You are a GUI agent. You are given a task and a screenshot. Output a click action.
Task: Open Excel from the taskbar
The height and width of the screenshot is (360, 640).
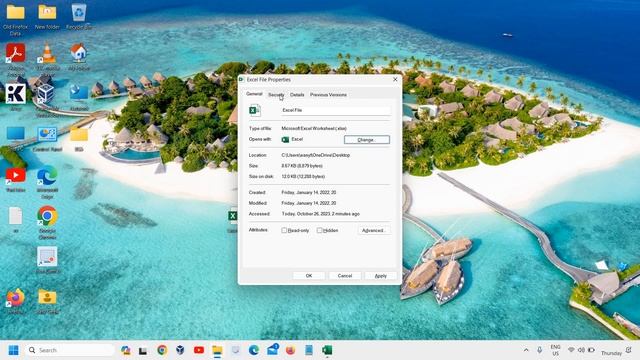tap(327, 350)
